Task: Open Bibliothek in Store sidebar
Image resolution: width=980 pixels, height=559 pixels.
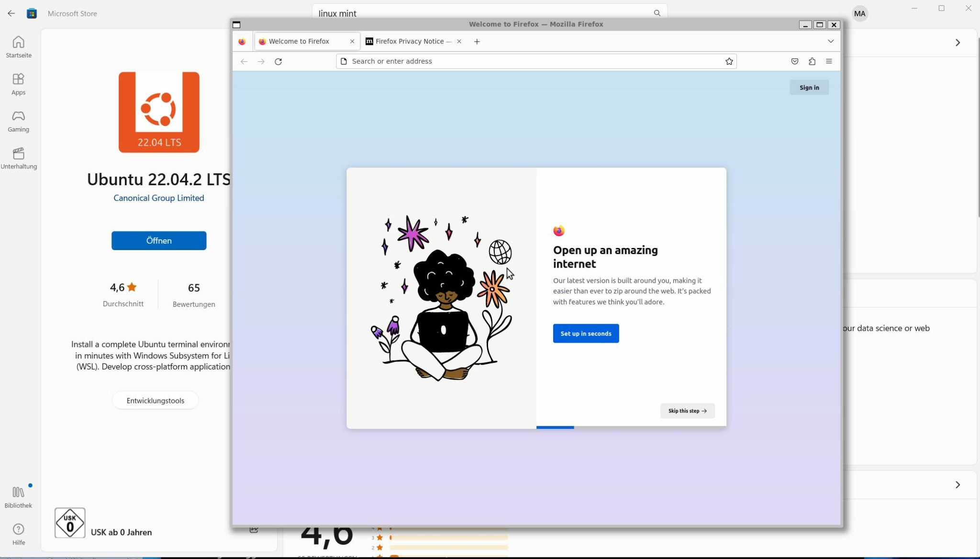Action: coord(18,497)
